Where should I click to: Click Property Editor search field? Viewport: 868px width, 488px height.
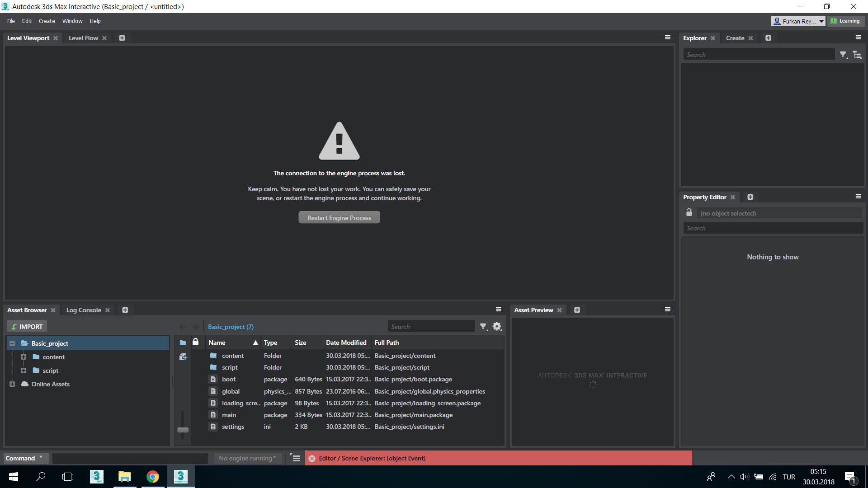coord(773,229)
